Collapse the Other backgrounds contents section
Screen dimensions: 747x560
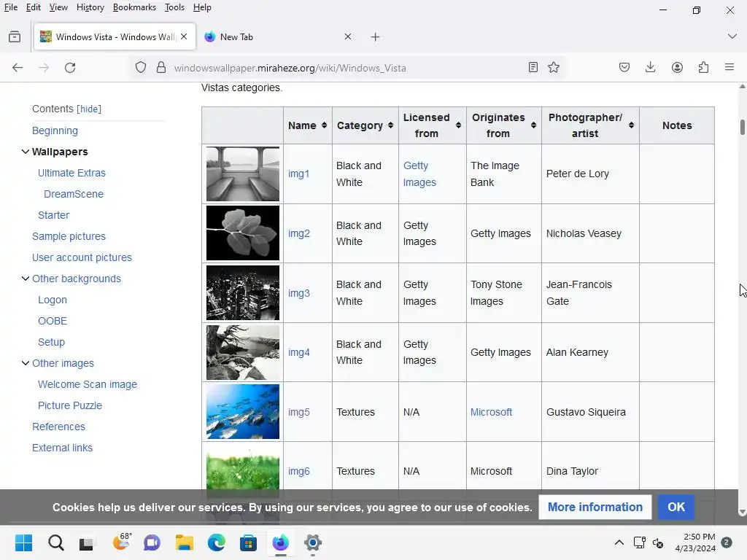[26, 279]
